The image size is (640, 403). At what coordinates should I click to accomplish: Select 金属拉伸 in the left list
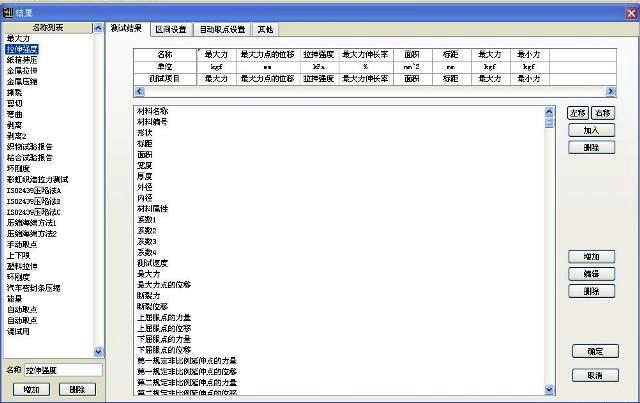coord(23,70)
